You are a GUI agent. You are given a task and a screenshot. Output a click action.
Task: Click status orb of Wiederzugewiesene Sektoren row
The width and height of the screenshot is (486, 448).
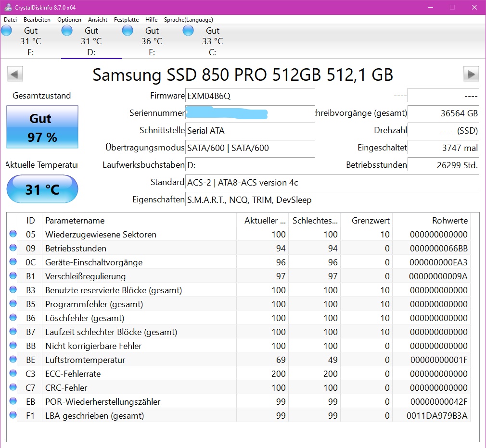[x=13, y=234]
